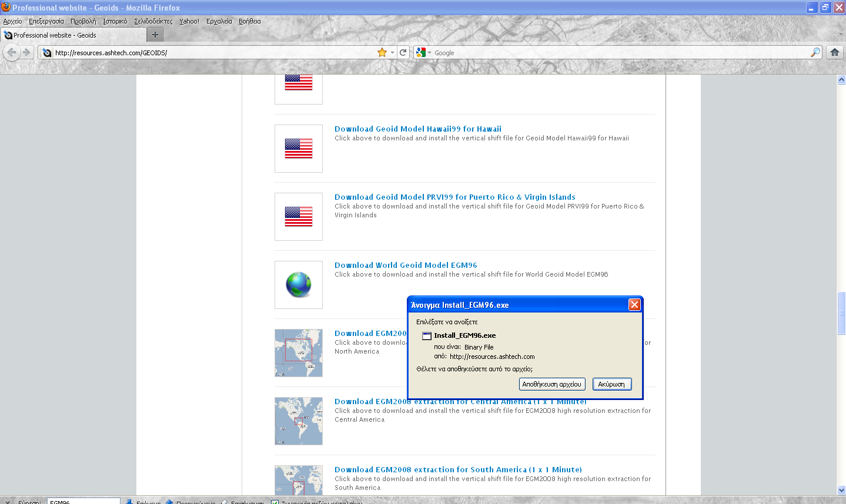
Task: Open the Σελιδοδείκτες menu
Action: (153, 21)
